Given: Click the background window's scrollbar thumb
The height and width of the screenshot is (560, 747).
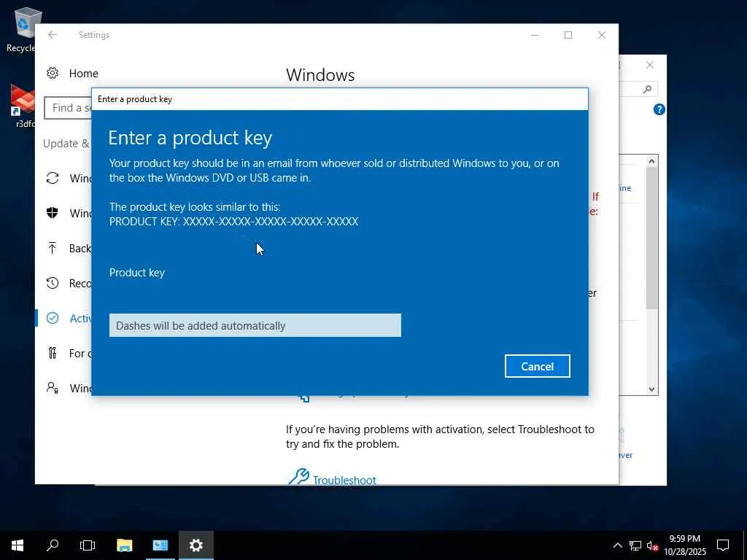Looking at the screenshot, I should tap(651, 238).
